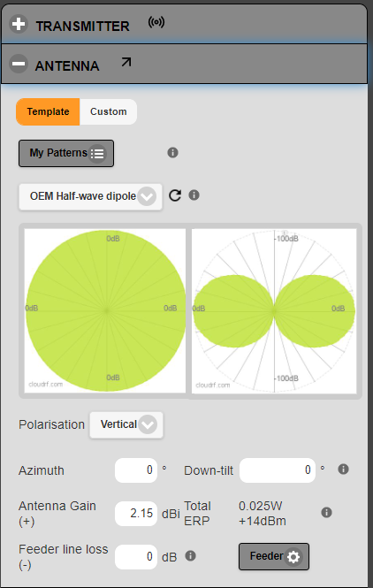Collapse the ANTENNA section with minus icon
373x588 pixels.
pyautogui.click(x=19, y=64)
